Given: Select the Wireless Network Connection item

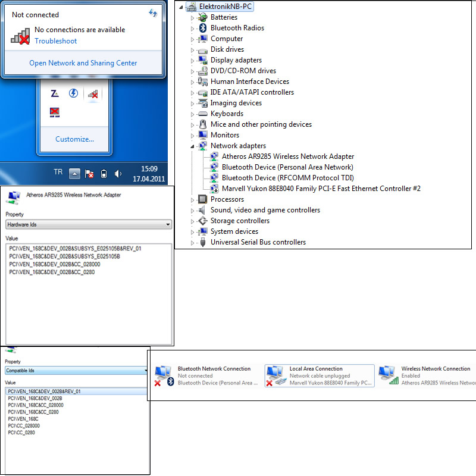Looking at the screenshot, I should click(x=427, y=376).
